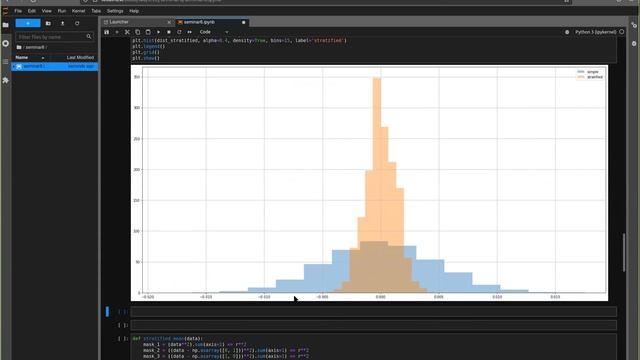Click the plt.show() code line
This screenshot has height=360, width=640.
point(146,58)
